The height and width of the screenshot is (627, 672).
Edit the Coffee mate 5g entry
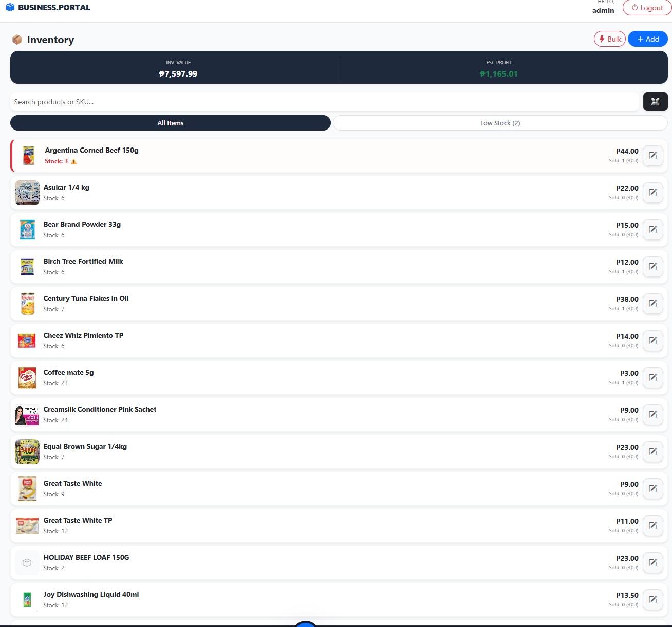coord(652,378)
